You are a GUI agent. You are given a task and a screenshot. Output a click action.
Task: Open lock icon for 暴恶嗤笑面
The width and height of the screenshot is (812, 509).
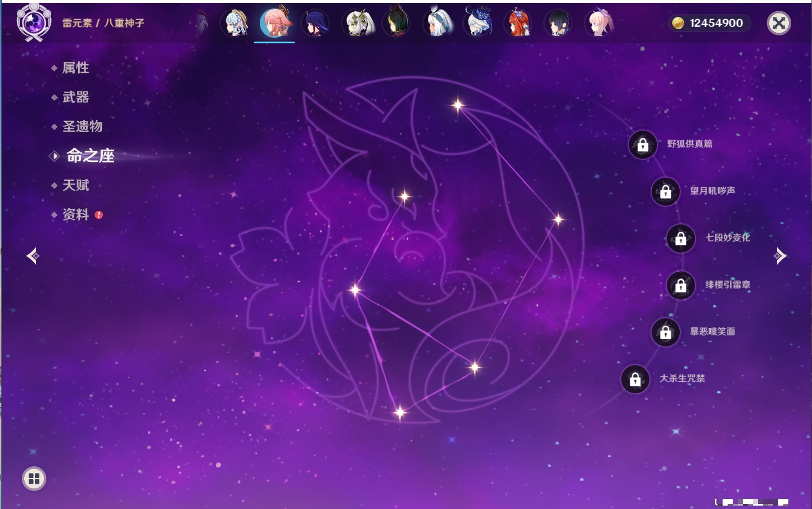pyautogui.click(x=666, y=332)
